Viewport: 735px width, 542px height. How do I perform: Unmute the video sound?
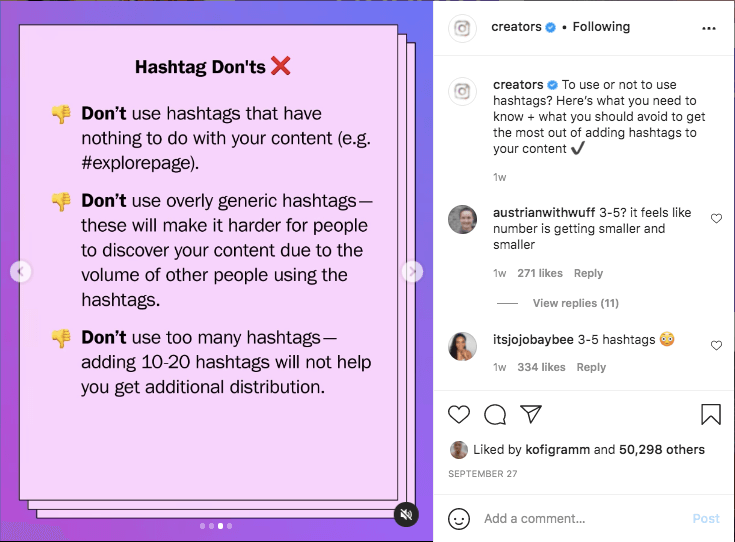[406, 514]
